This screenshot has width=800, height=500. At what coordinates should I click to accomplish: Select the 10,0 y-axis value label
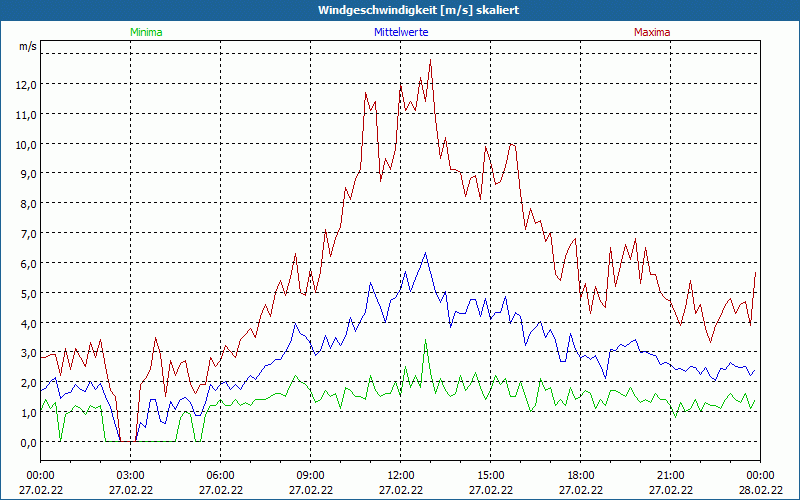[26, 144]
